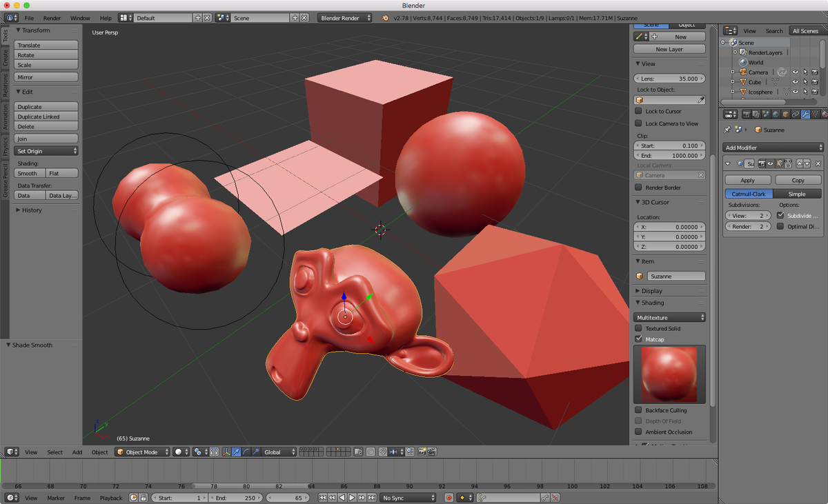Image resolution: width=828 pixels, height=504 pixels.
Task: Open the timeline Playback menu
Action: click(111, 498)
